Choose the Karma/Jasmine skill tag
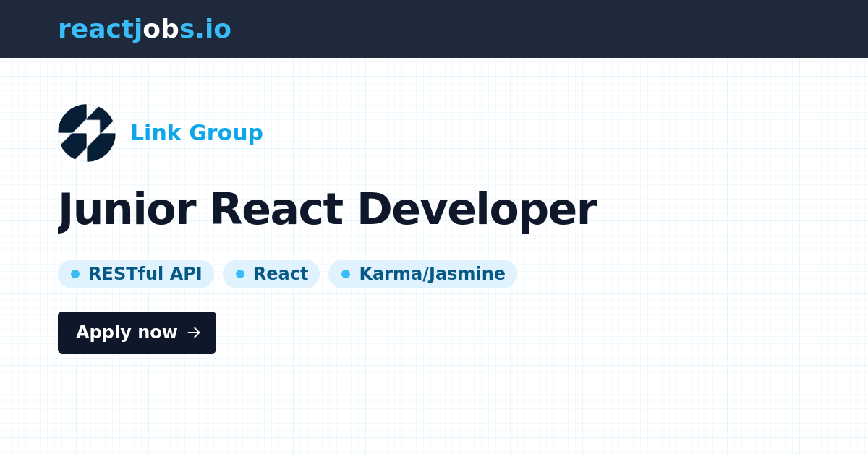 (422, 274)
